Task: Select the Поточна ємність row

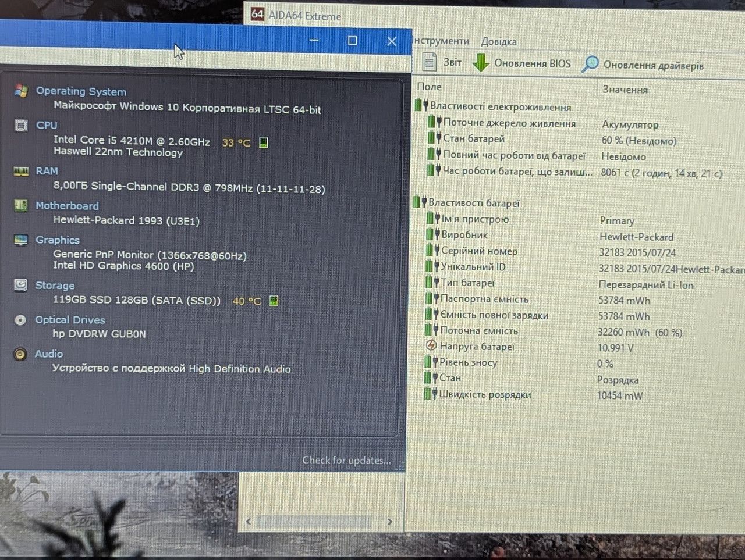Action: (584, 331)
